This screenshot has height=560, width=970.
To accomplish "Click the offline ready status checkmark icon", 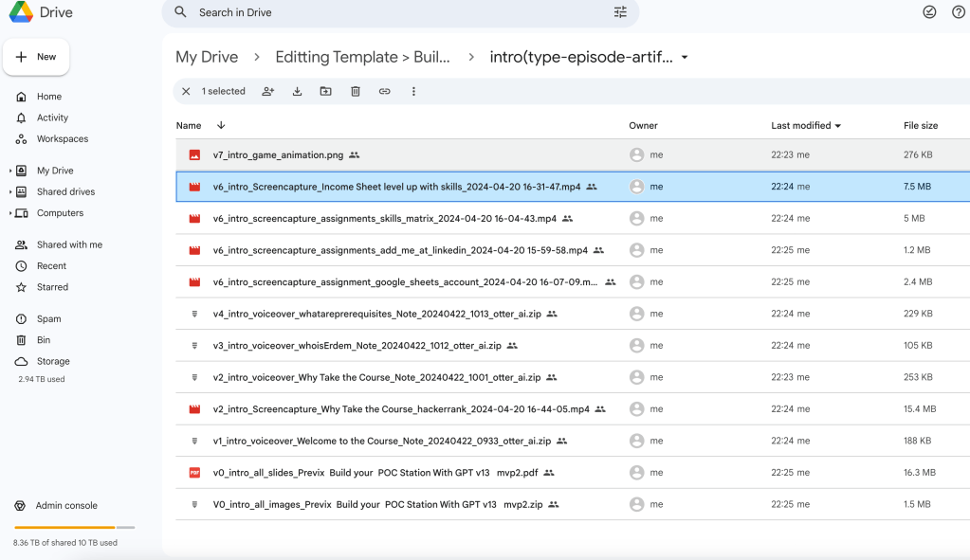I will tap(929, 11).
